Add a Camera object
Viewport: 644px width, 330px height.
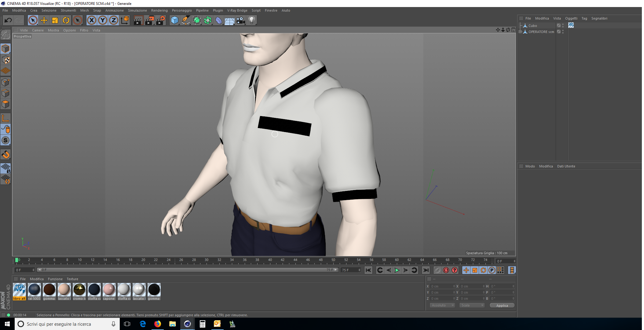tap(241, 20)
